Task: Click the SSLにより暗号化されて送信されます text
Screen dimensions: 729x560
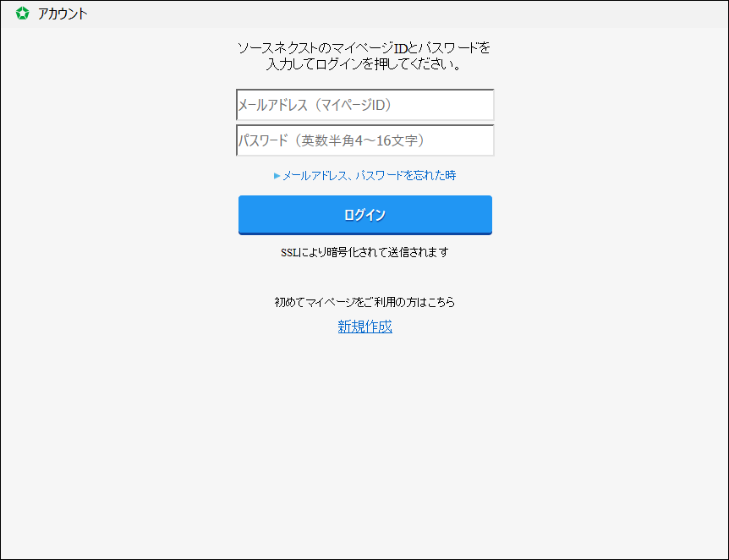Action: [365, 253]
